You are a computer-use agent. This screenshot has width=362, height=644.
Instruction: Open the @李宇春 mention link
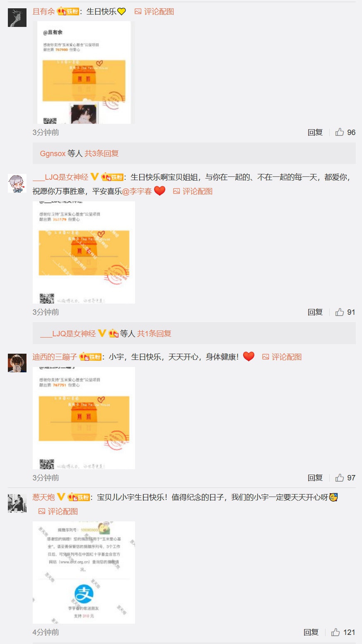click(x=137, y=191)
